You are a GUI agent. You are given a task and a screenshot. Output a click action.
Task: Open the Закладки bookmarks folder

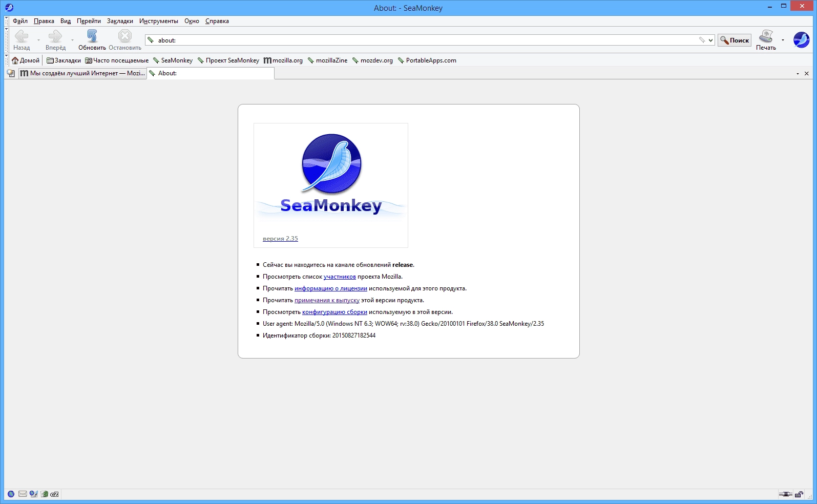coord(64,60)
